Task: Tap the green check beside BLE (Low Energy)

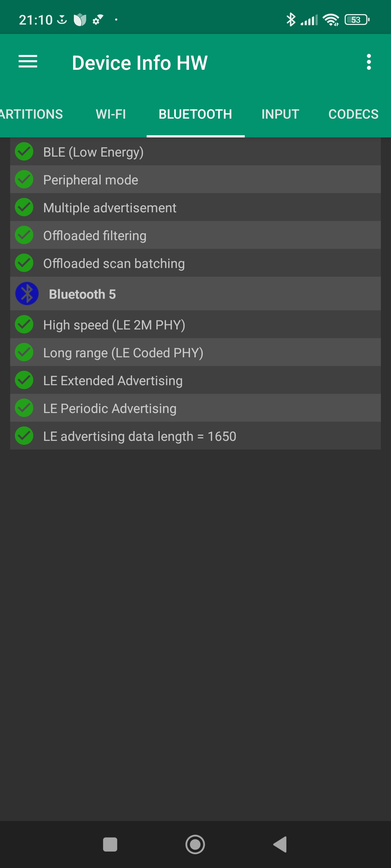Action: pyautogui.click(x=24, y=152)
